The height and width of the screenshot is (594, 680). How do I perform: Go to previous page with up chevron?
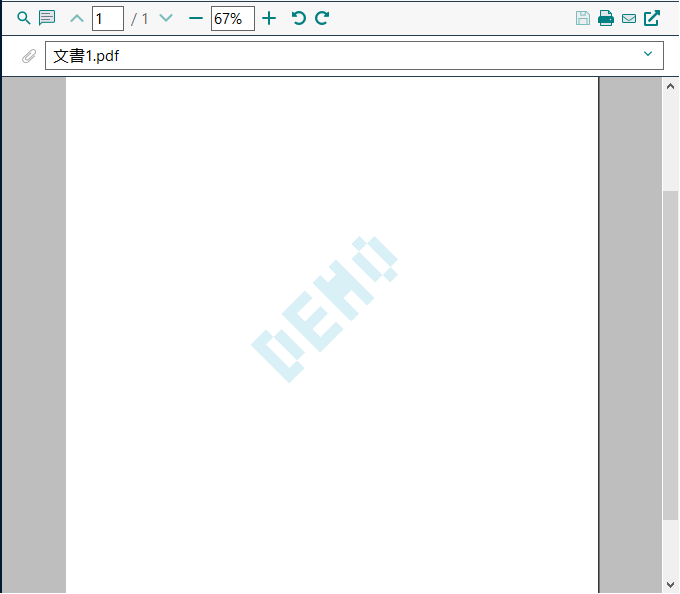click(x=77, y=18)
